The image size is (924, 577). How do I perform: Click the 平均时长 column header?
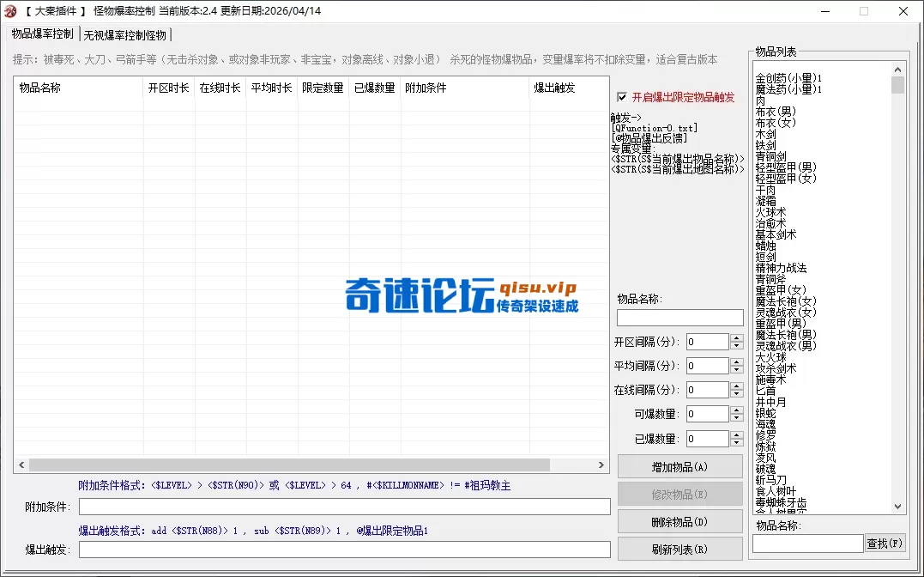(x=272, y=88)
